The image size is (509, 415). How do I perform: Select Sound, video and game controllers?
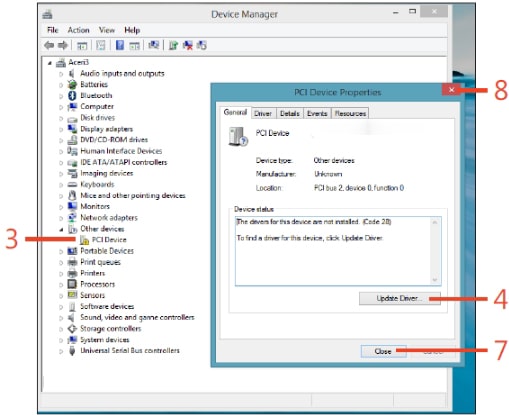click(137, 317)
